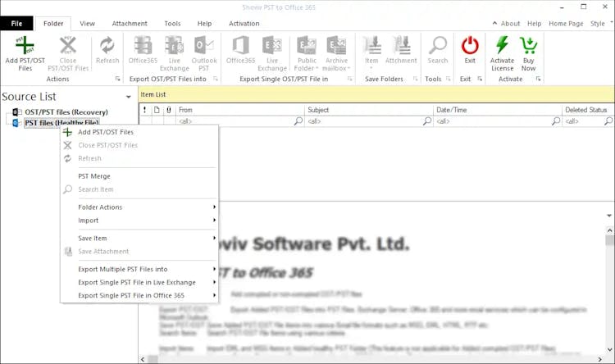Export OST/PST files into Office365 icon
This screenshot has height=364, width=615.
[143, 45]
